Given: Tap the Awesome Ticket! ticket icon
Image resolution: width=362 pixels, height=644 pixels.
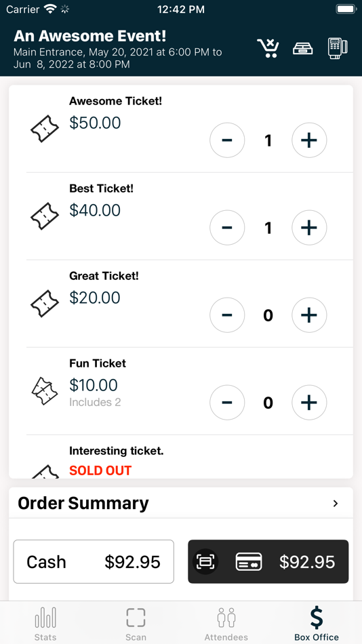Looking at the screenshot, I should (45, 129).
